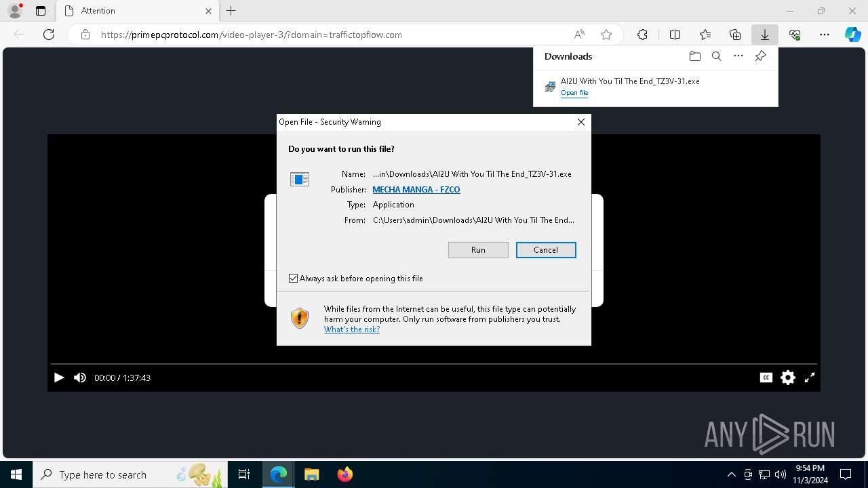
Task: Activate the Read aloud icon
Action: pos(579,35)
